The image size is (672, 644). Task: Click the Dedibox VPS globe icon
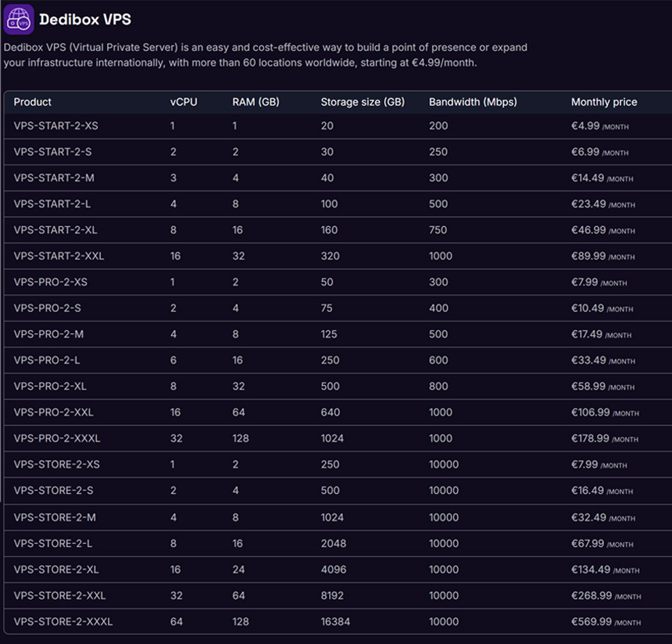pyautogui.click(x=19, y=19)
